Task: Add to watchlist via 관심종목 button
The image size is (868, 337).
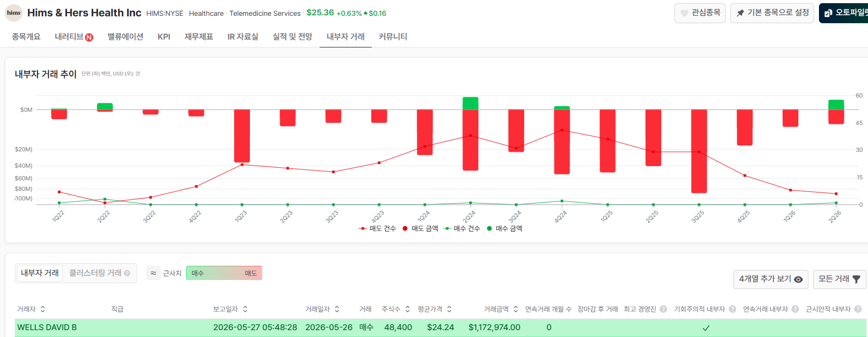Action: pyautogui.click(x=700, y=13)
